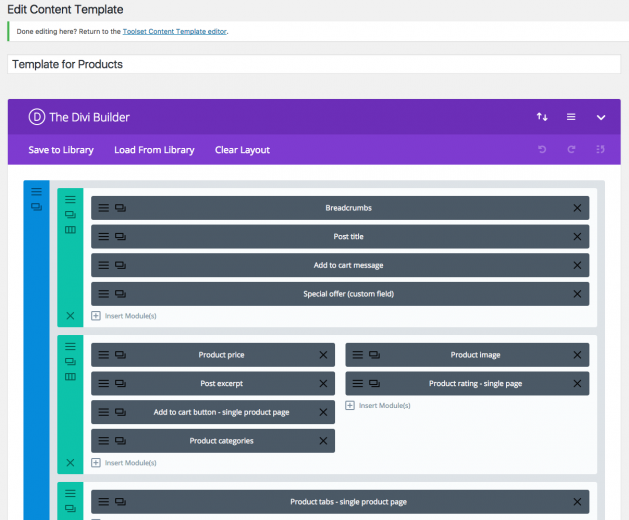Change column structure of Product price row
Screen dimensions: 629x520
click(70, 376)
